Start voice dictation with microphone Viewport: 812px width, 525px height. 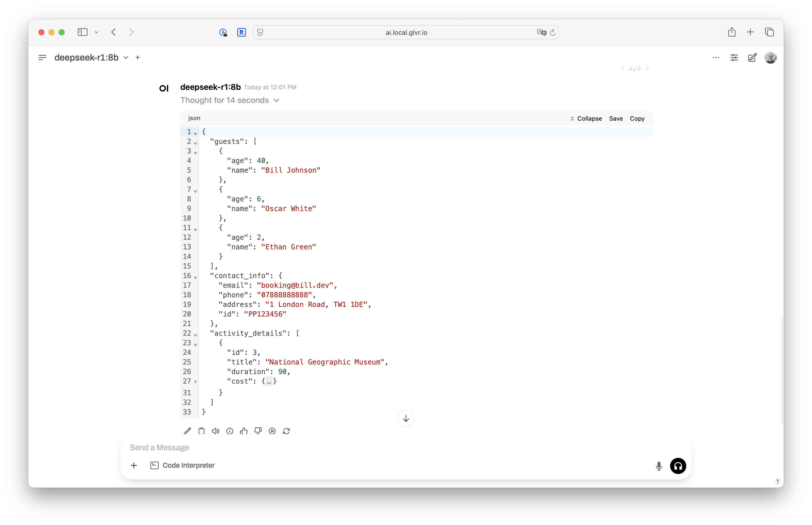(659, 466)
